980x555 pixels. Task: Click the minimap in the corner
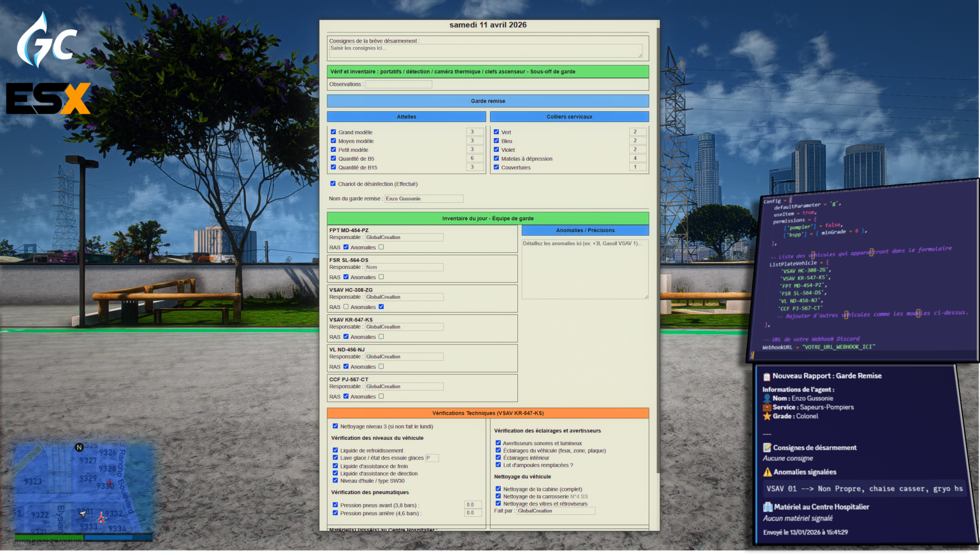coord(83,488)
